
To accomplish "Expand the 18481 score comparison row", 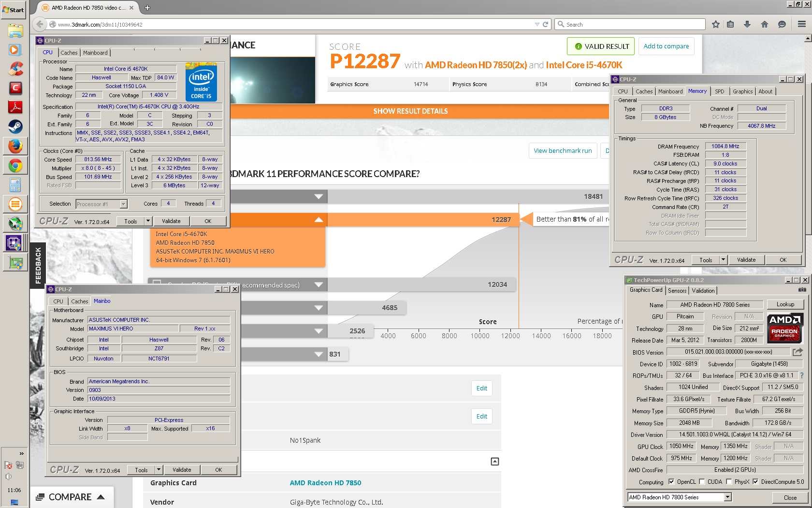I will point(319,196).
